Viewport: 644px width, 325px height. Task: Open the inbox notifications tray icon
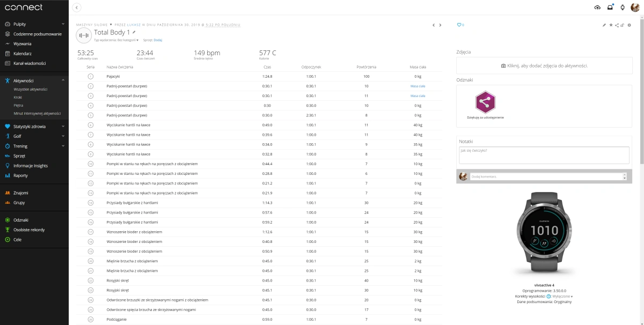tap(610, 8)
